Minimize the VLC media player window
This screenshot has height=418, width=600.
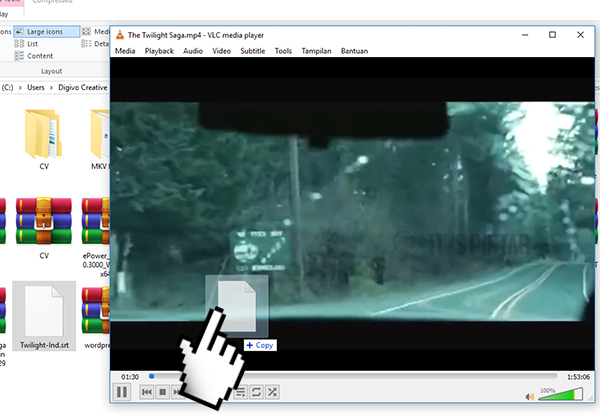pyautogui.click(x=525, y=35)
